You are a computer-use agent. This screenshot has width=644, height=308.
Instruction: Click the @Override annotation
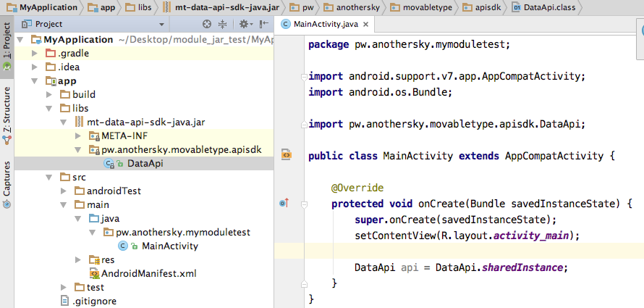pyautogui.click(x=357, y=188)
